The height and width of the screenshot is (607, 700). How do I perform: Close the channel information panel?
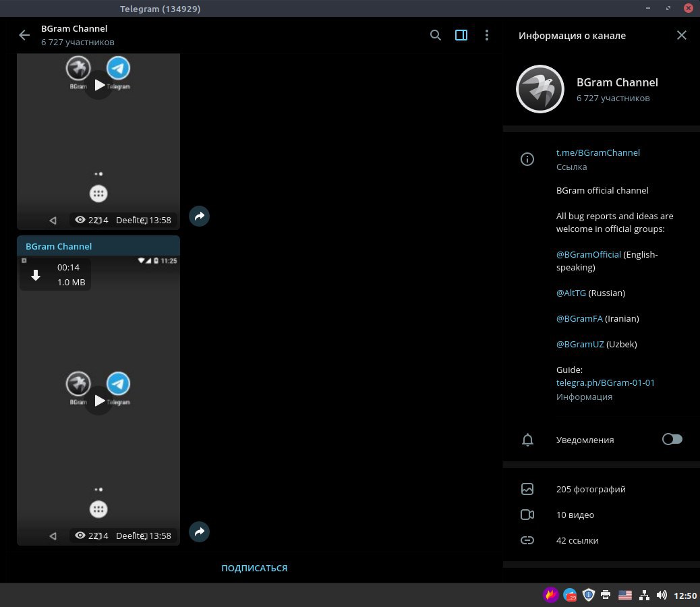coord(681,35)
